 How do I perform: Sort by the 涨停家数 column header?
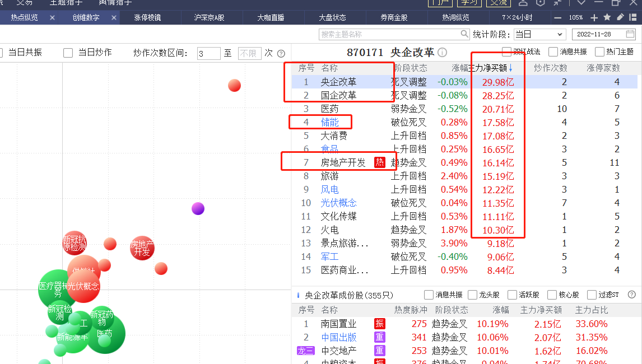click(x=603, y=68)
